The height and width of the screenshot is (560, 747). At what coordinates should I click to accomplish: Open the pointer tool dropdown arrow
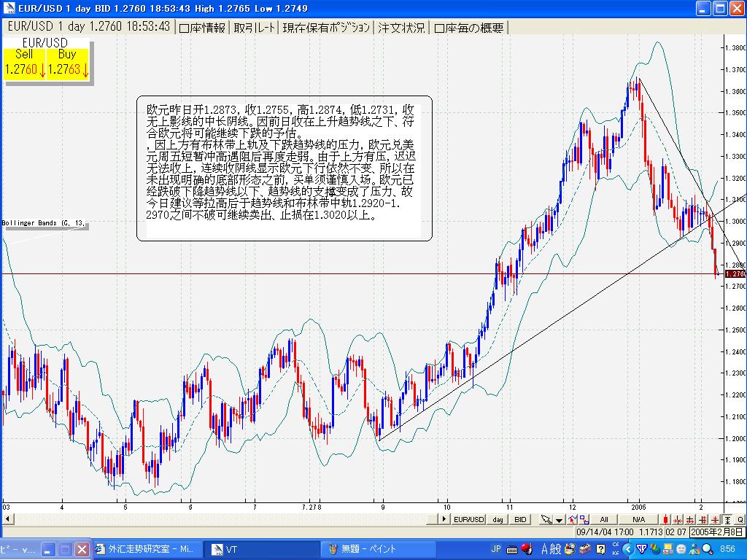(x=559, y=520)
